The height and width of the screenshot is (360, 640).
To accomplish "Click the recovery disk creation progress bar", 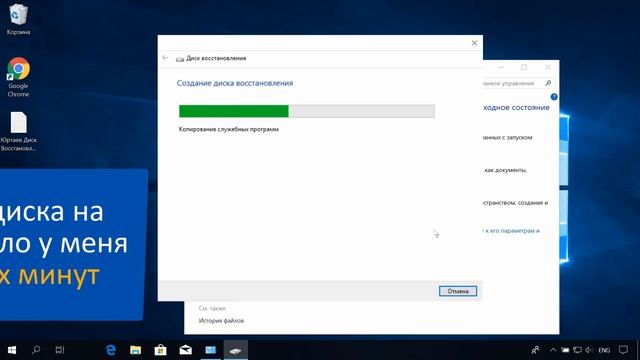I will (x=307, y=111).
